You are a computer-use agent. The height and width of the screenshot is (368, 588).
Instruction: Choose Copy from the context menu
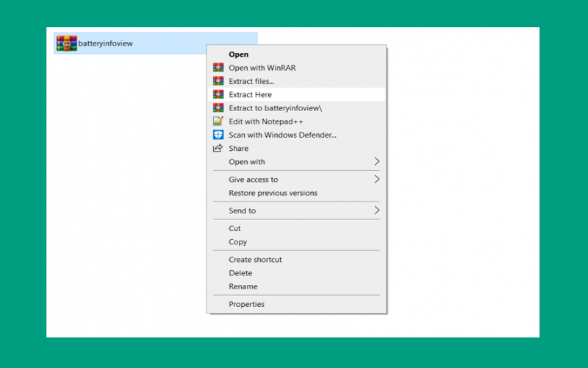pos(296,242)
